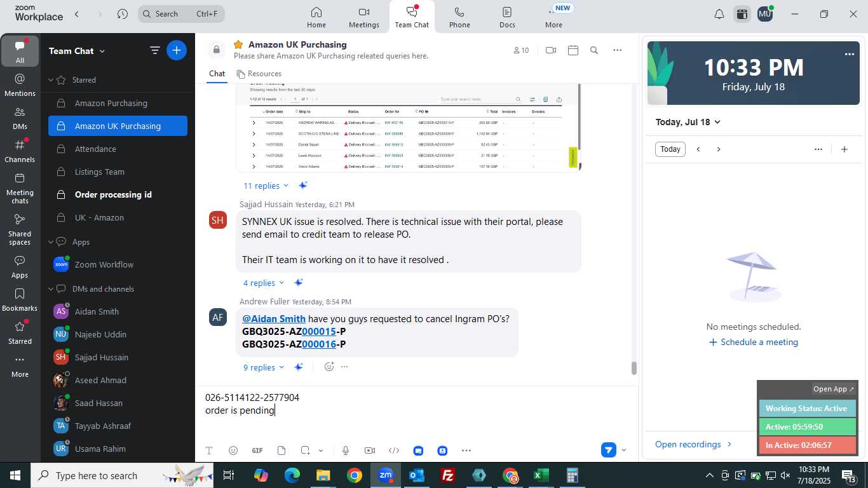Go back with the left navigation arrow
This screenshot has width=868, height=488.
[x=77, y=14]
